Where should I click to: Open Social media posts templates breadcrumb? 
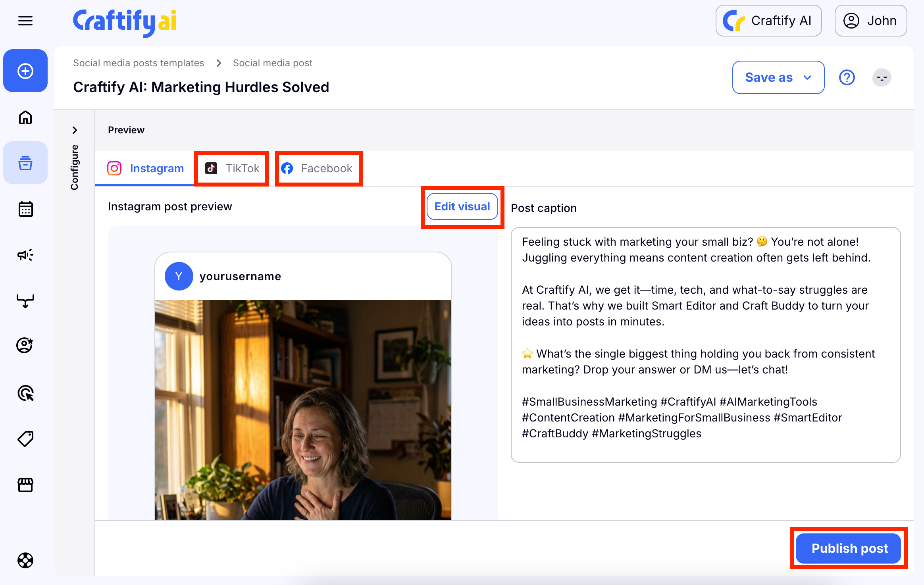139,63
